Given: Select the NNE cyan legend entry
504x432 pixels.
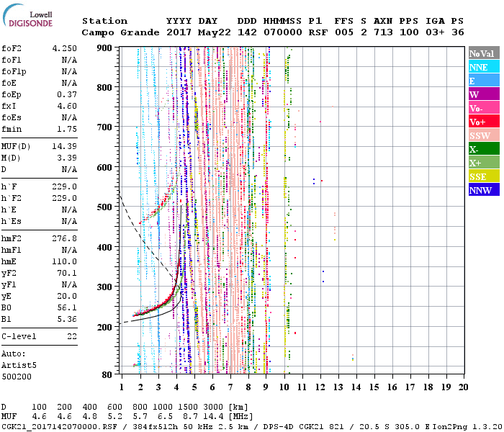Looking at the screenshot, I should (483, 67).
